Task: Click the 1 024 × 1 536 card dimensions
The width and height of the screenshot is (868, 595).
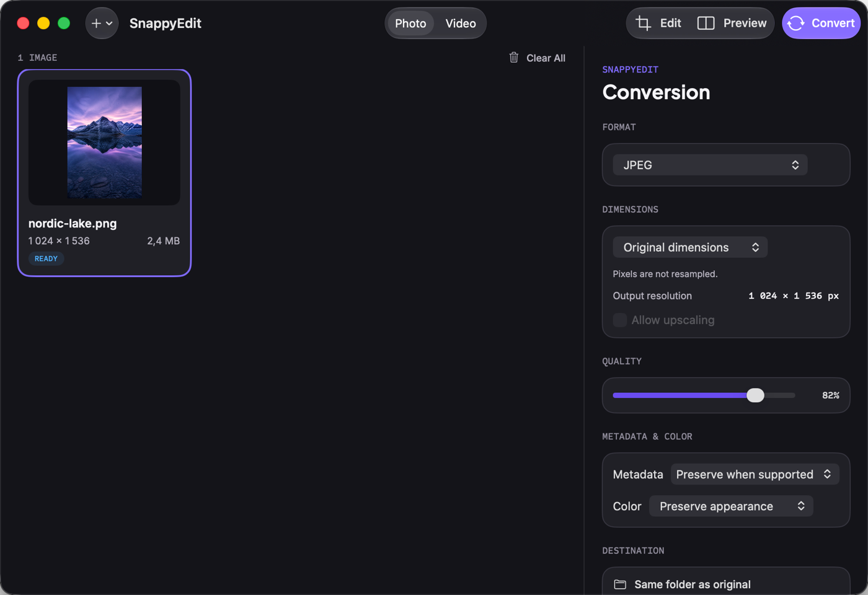Action: 59,240
